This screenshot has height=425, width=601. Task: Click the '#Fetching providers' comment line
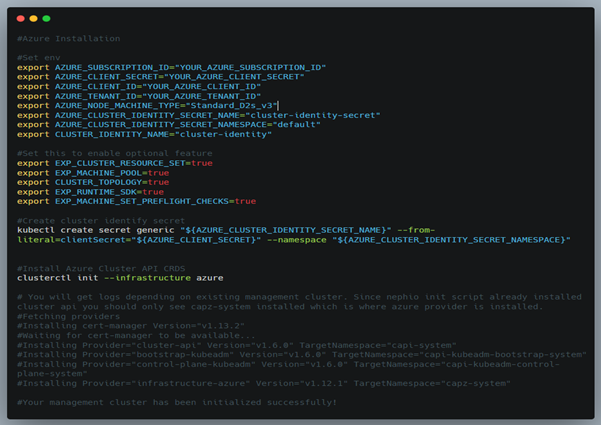[x=69, y=317]
